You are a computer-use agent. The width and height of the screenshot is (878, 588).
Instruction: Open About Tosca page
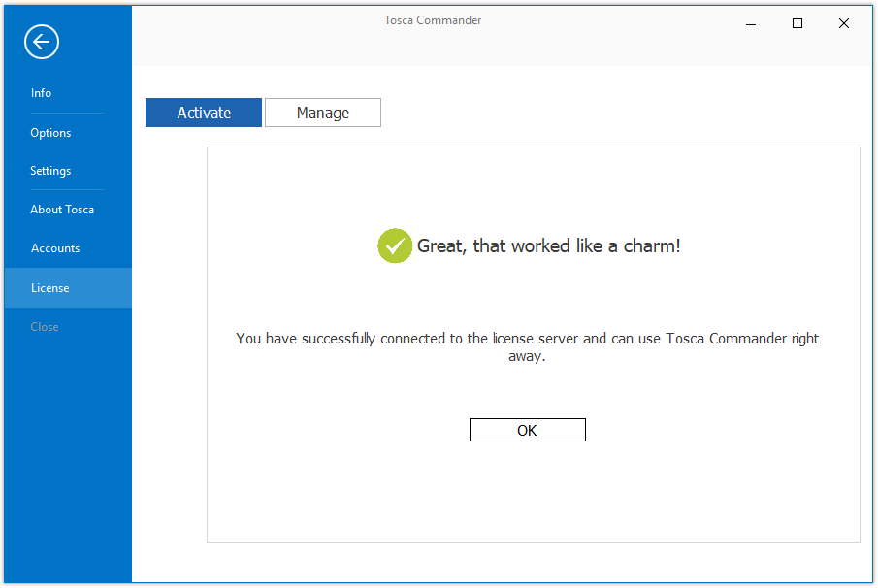62,210
